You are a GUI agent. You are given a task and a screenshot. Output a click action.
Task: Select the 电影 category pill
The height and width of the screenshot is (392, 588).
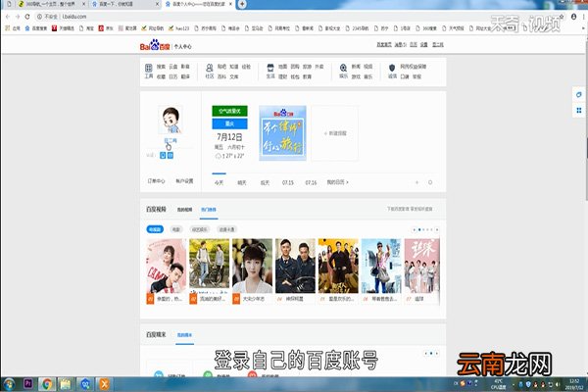point(175,229)
